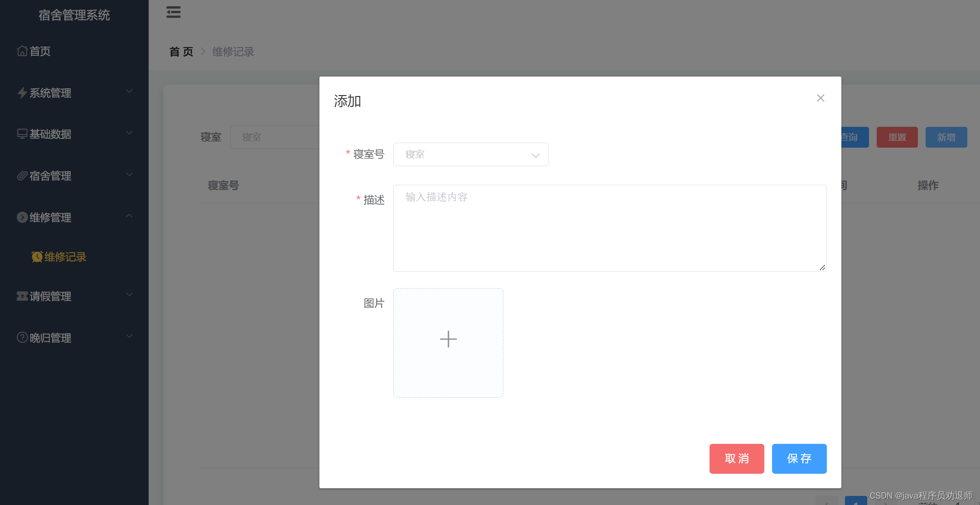
Task: Click the home icon next to 首页 in sidebar
Action: pyautogui.click(x=22, y=51)
